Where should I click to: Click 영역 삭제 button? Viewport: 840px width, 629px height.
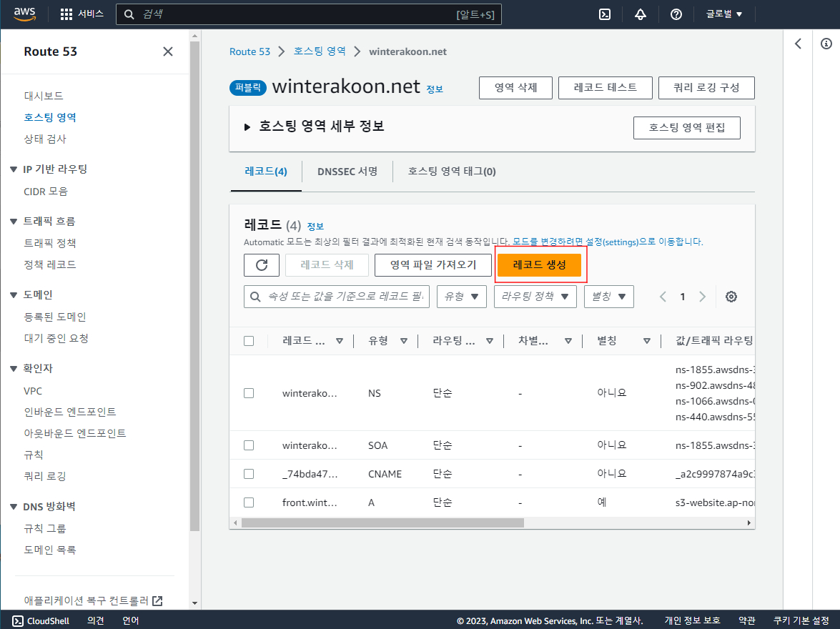click(515, 87)
